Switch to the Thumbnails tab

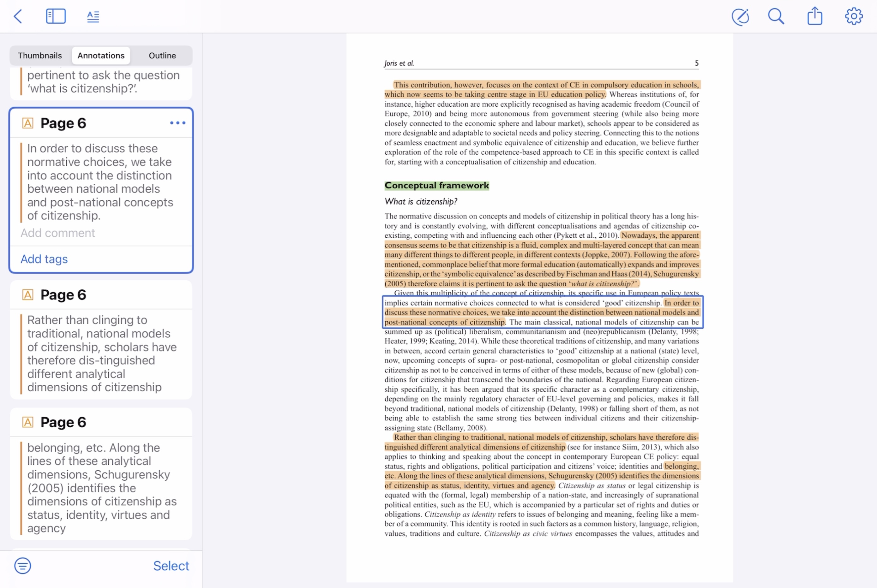point(40,56)
